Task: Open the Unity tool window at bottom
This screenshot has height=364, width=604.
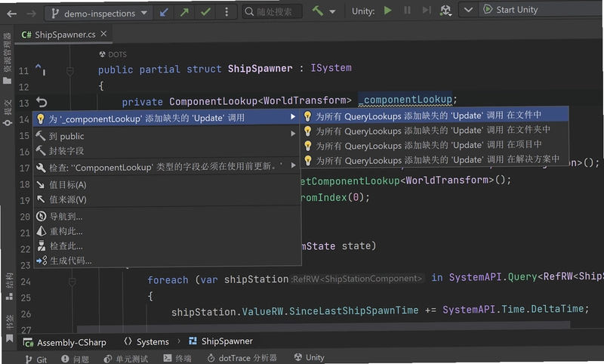Action: click(x=310, y=357)
